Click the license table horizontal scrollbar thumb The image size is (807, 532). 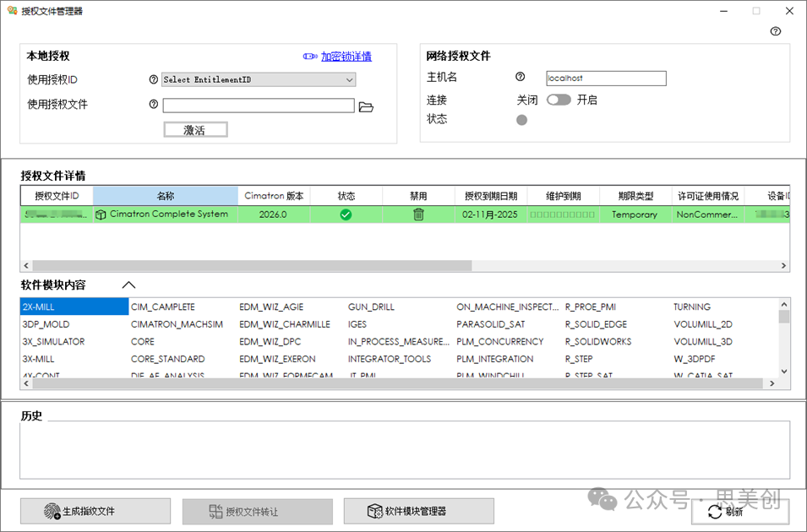[x=252, y=265]
